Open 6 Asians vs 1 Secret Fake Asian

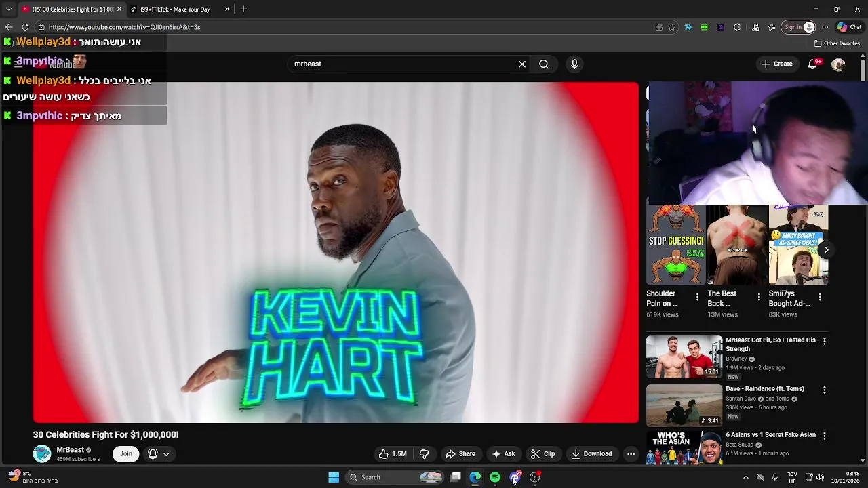pyautogui.click(x=770, y=435)
